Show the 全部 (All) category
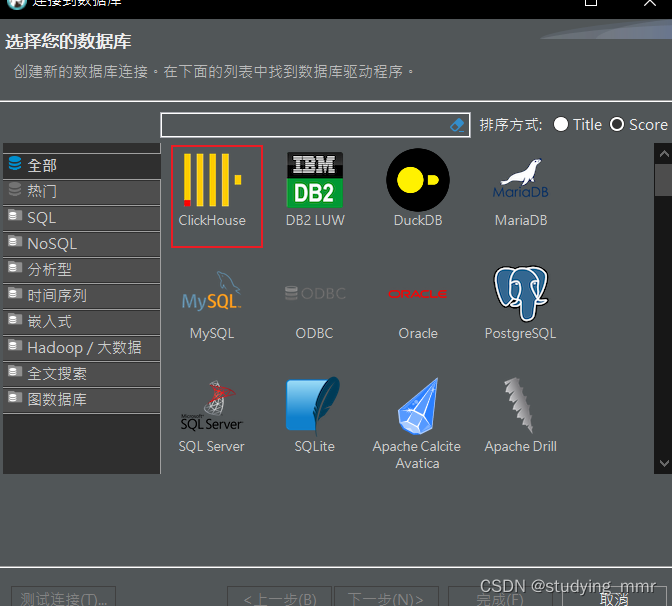 [x=81, y=166]
